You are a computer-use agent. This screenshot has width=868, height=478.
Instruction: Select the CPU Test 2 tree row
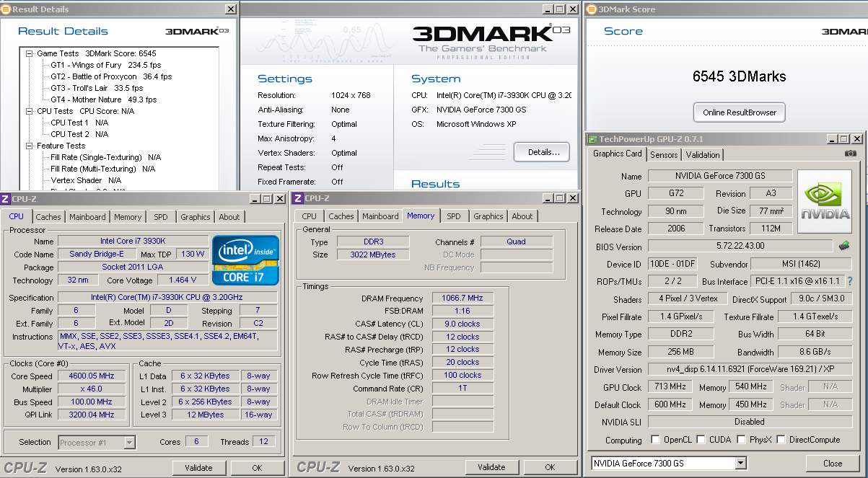(x=79, y=134)
